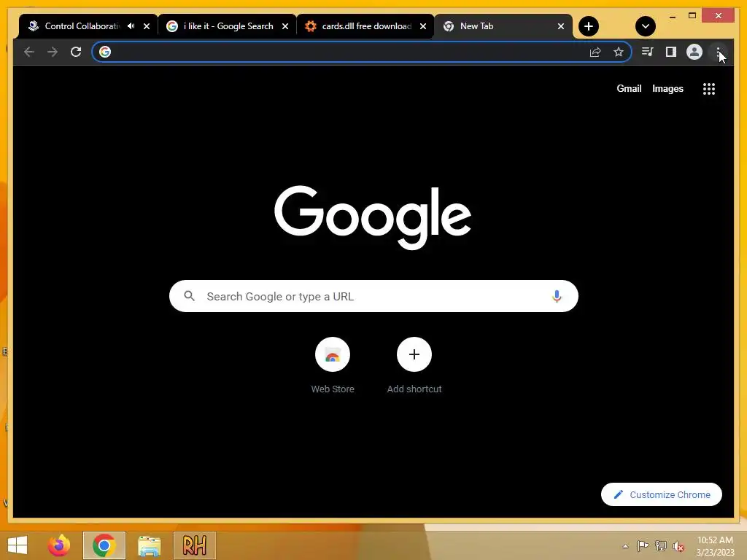Reload the current page

[76, 52]
